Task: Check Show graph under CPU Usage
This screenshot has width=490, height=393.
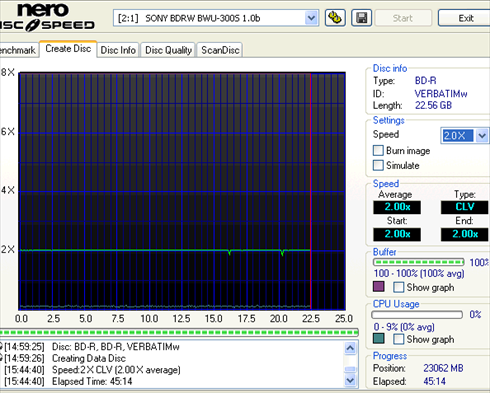Action: click(398, 339)
